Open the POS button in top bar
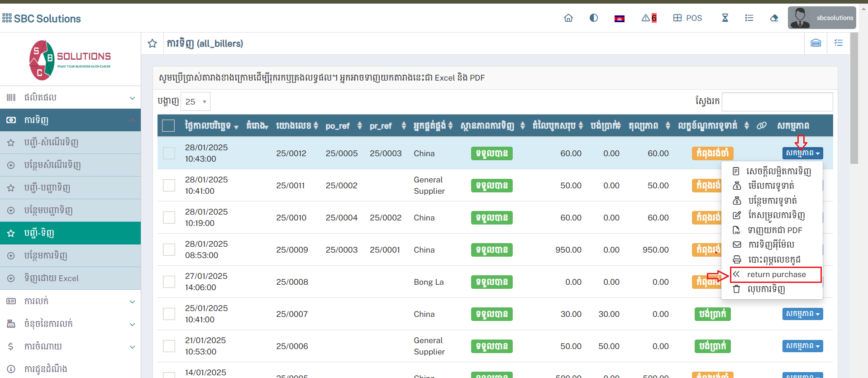 688,18
